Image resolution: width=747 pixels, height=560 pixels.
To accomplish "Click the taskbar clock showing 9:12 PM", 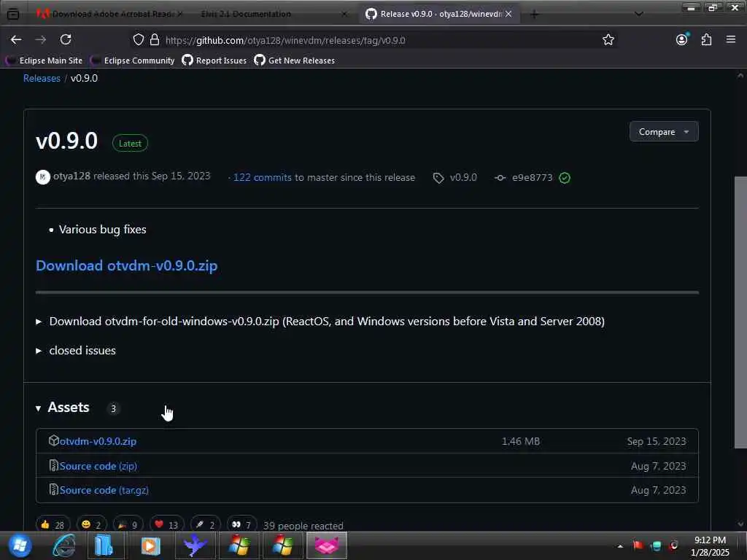I will pyautogui.click(x=709, y=545).
